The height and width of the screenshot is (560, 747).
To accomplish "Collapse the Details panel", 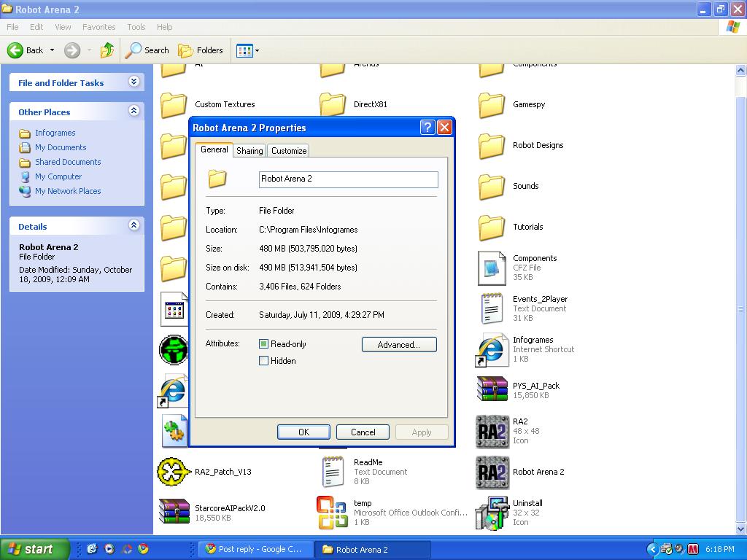I will tap(134, 225).
